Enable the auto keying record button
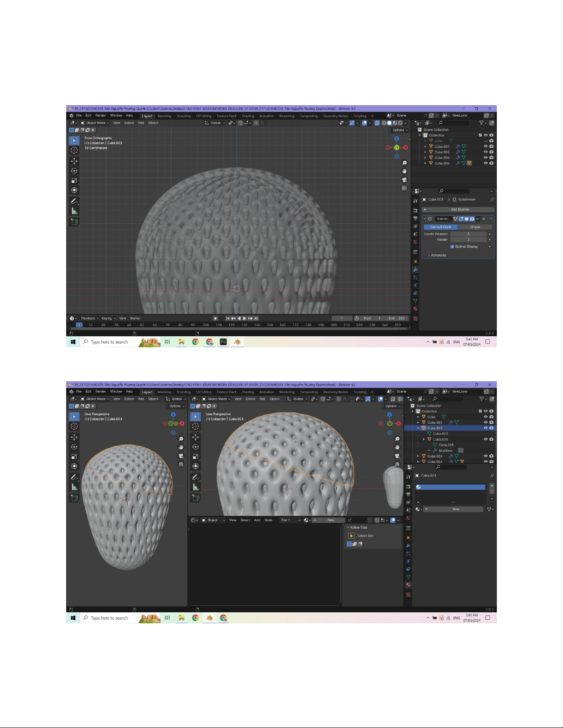 click(215, 318)
